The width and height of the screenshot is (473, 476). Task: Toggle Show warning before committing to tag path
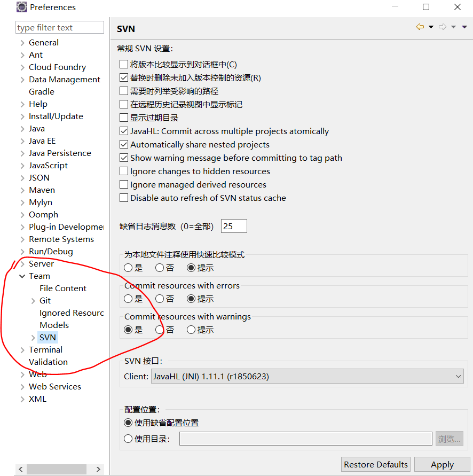point(124,158)
